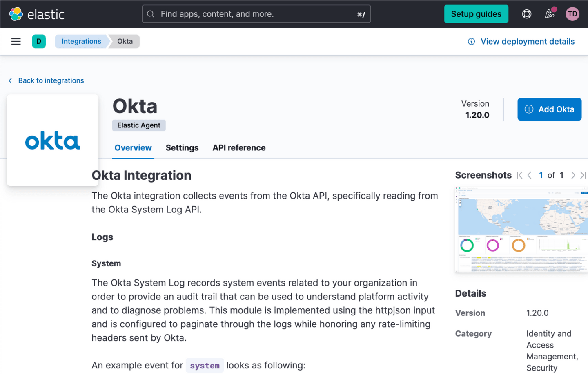Click the Setup guides button
588x375 pixels.
click(476, 13)
